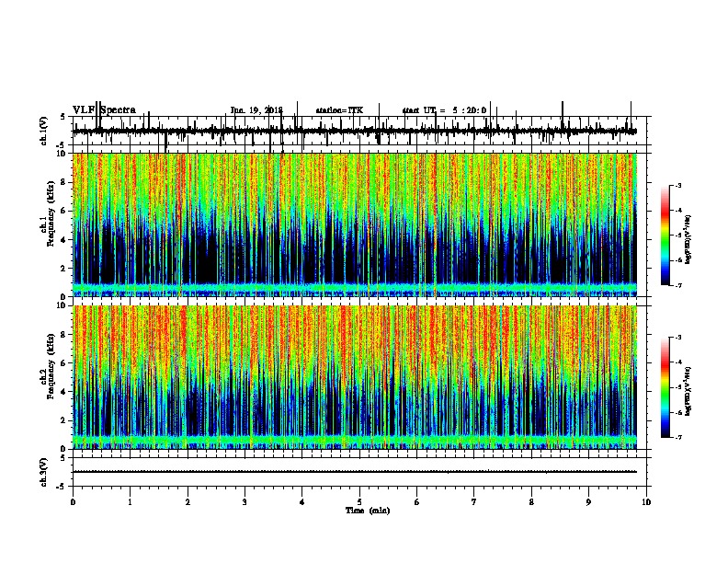Click time axis tick label "6"

(x=417, y=502)
